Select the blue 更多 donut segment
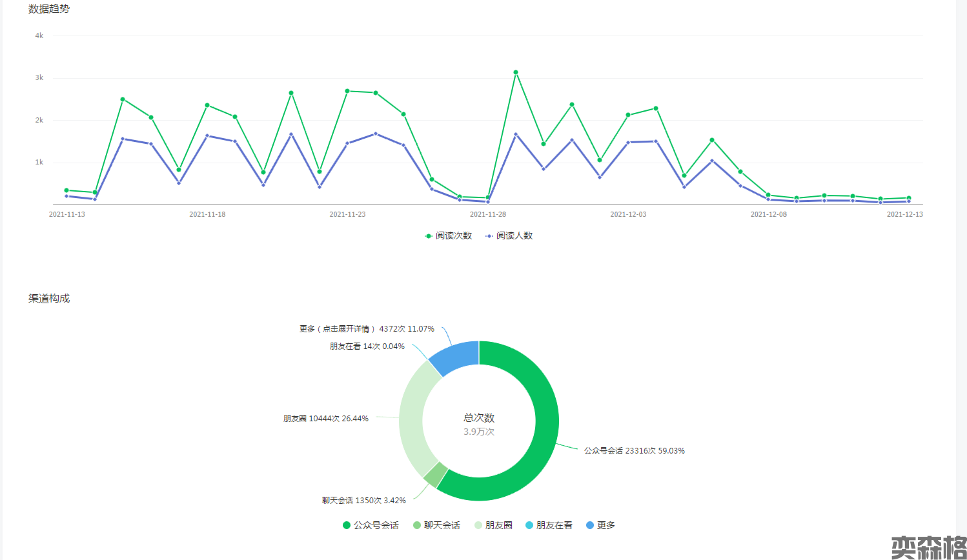This screenshot has width=967, height=560. 457,355
